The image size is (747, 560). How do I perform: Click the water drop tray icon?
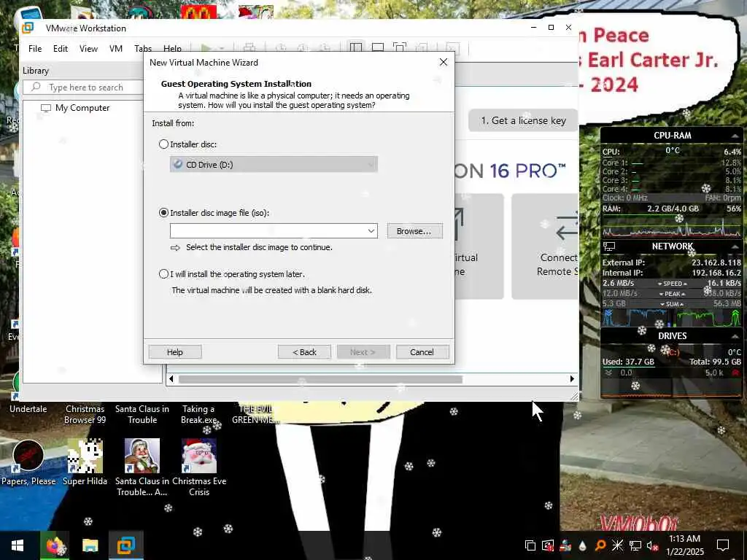pos(583,545)
